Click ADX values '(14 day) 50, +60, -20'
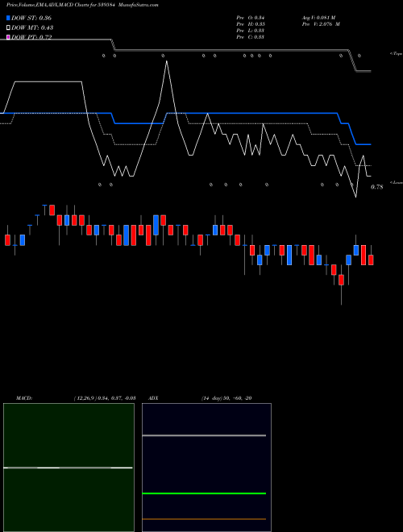Viewport: 403px width, 532px height. 226,398
